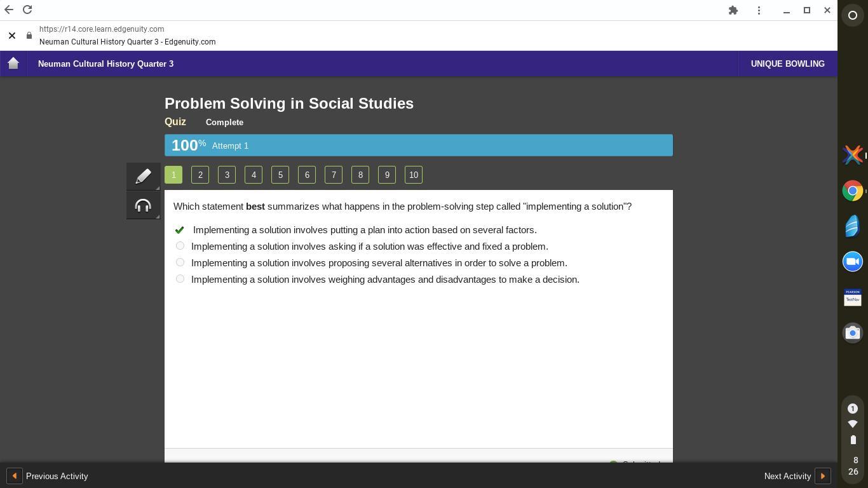Go to question 5
Viewport: 868px width, 488px height.
[x=280, y=175]
